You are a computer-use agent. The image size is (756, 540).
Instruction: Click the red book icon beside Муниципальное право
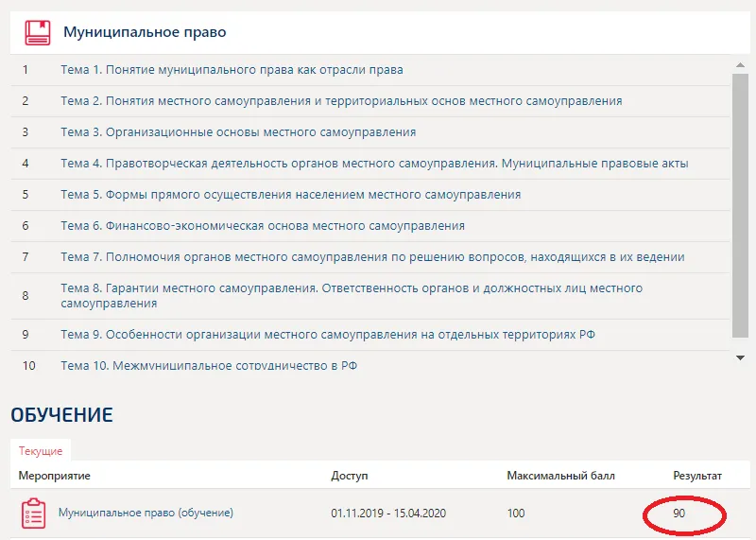click(x=38, y=32)
